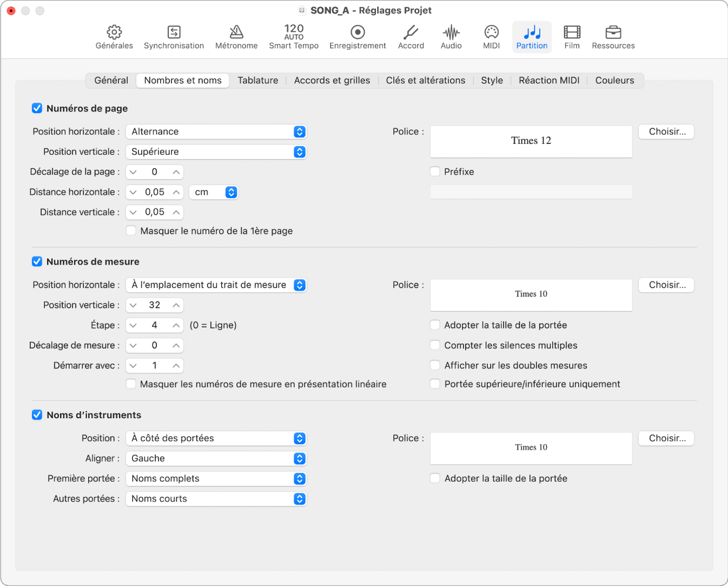The width and height of the screenshot is (728, 586).
Task: Select the Smart Tempo settings icon
Action: pyautogui.click(x=294, y=37)
